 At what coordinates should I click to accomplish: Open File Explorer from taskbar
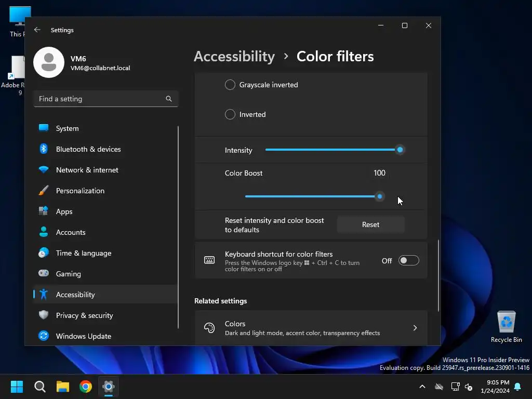click(x=63, y=387)
